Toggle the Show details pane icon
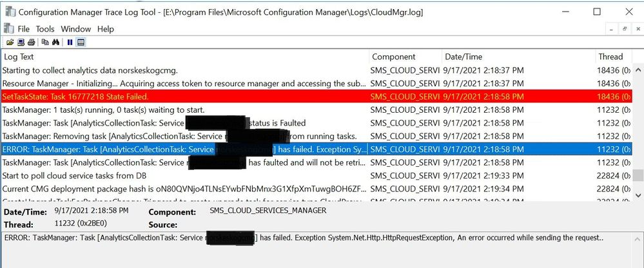The width and height of the screenshot is (644, 268). coord(81,43)
